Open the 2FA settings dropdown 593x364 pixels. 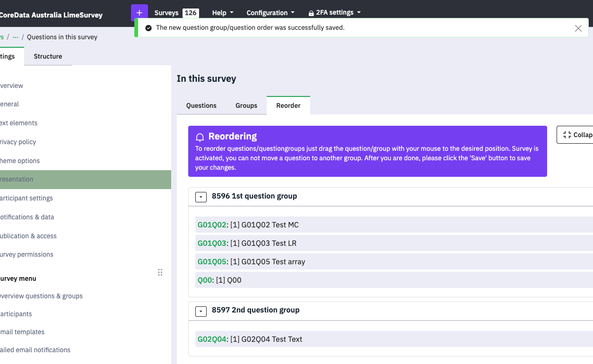click(x=334, y=13)
